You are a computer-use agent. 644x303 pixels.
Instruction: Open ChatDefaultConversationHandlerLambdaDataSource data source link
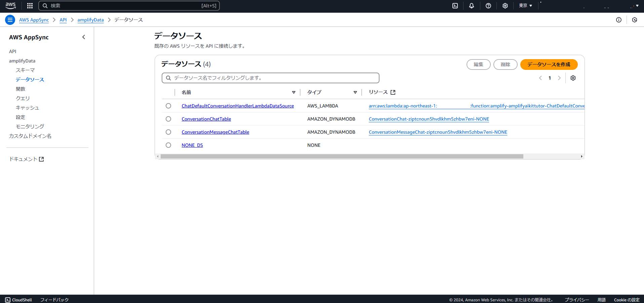coord(238,106)
